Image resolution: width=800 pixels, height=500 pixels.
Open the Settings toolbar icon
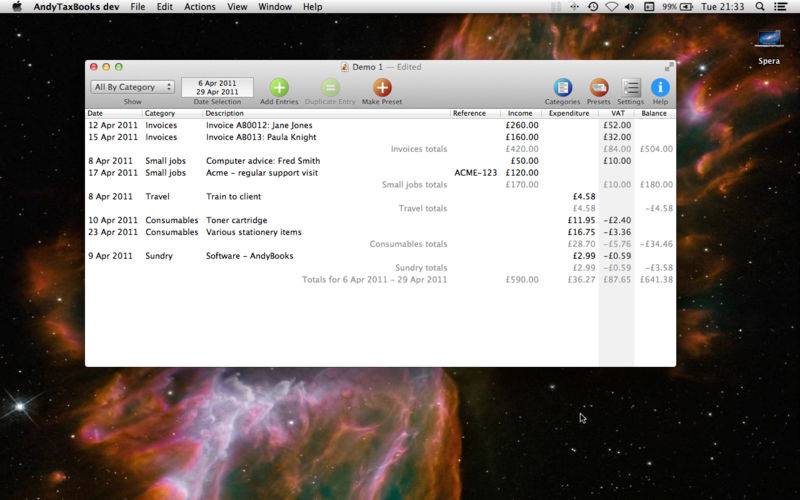point(631,87)
